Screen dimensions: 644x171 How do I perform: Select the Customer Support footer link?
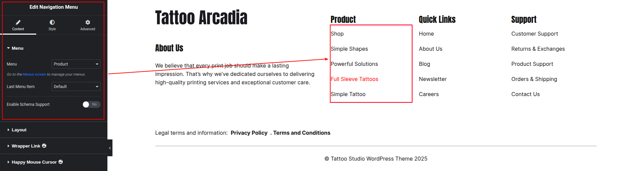[x=534, y=34]
